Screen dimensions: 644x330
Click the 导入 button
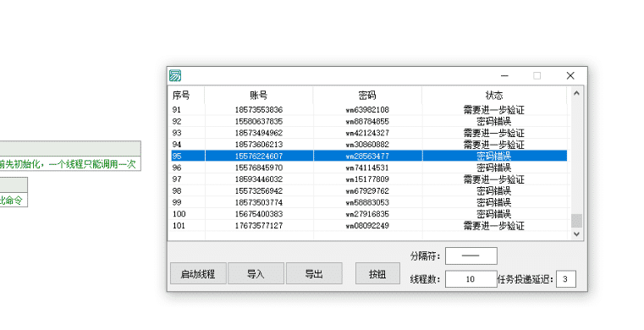(x=256, y=273)
